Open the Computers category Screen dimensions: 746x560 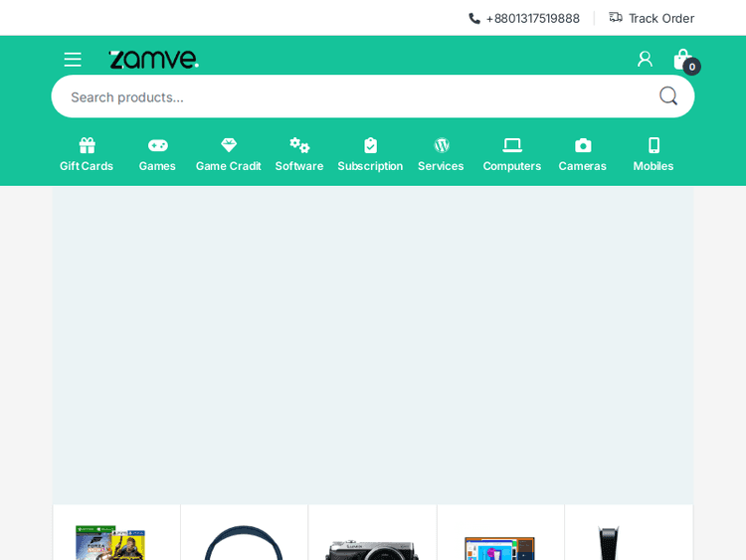pyautogui.click(x=512, y=154)
